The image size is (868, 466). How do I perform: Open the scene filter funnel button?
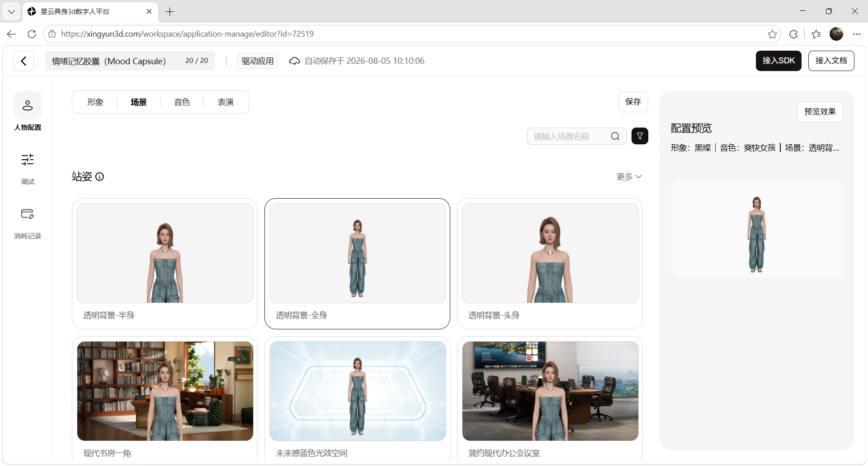pos(640,136)
